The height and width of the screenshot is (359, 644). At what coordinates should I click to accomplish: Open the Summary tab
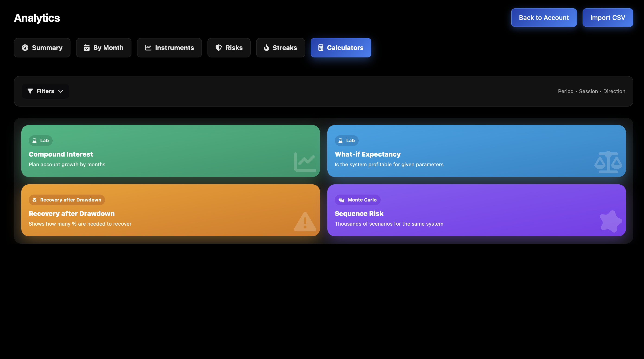[x=42, y=48]
